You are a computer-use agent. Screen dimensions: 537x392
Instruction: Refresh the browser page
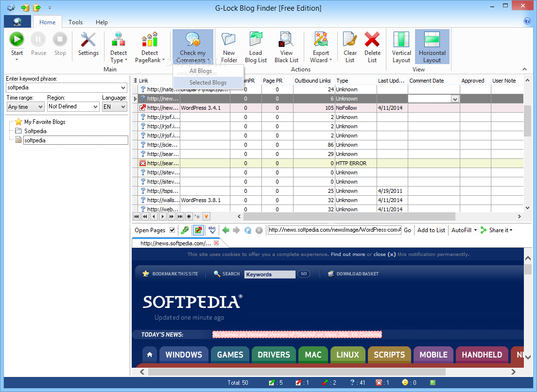pos(248,230)
